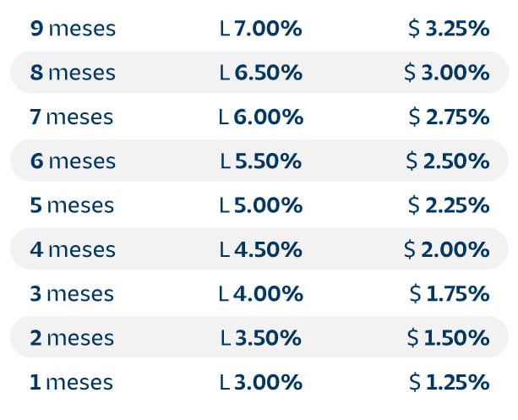
Task: Select the $ 3.00% rate for 8 meses
Action: click(447, 73)
